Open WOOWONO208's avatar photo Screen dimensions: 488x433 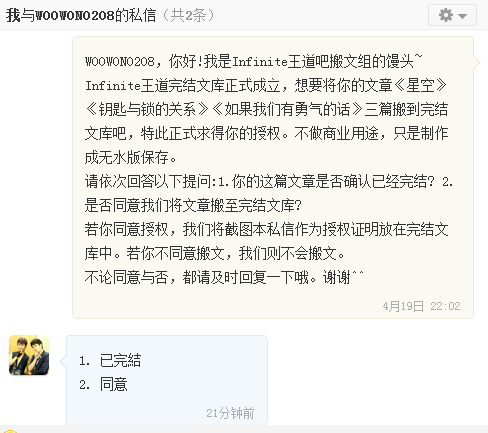pos(29,355)
